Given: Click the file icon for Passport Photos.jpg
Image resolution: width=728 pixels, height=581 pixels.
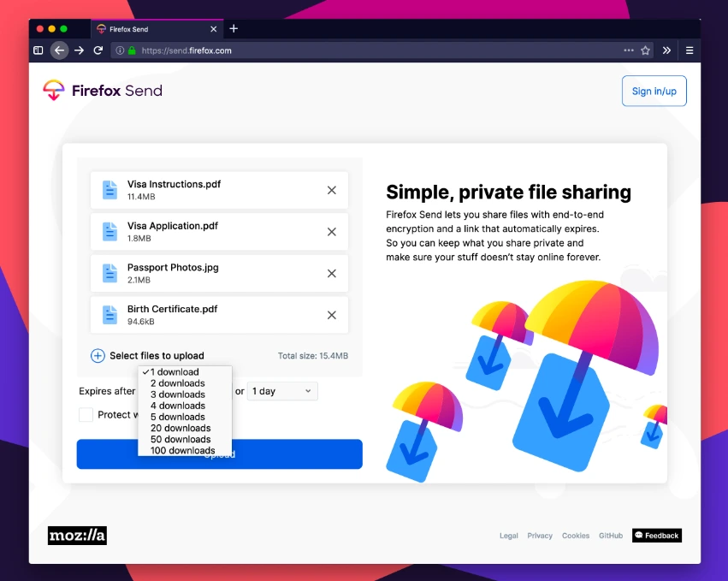Looking at the screenshot, I should click(109, 274).
